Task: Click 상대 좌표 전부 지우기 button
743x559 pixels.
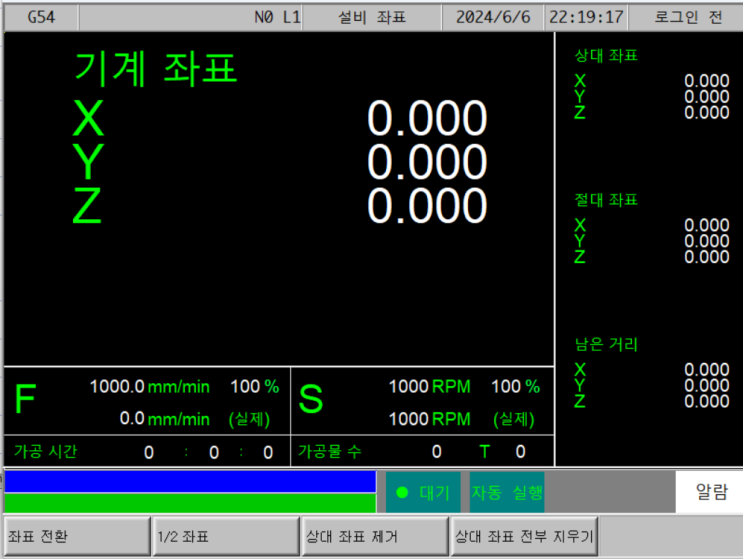Action: 524,537
